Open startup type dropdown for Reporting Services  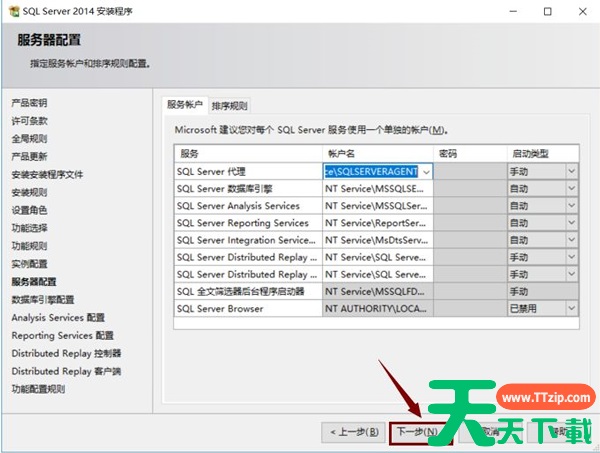click(572, 223)
